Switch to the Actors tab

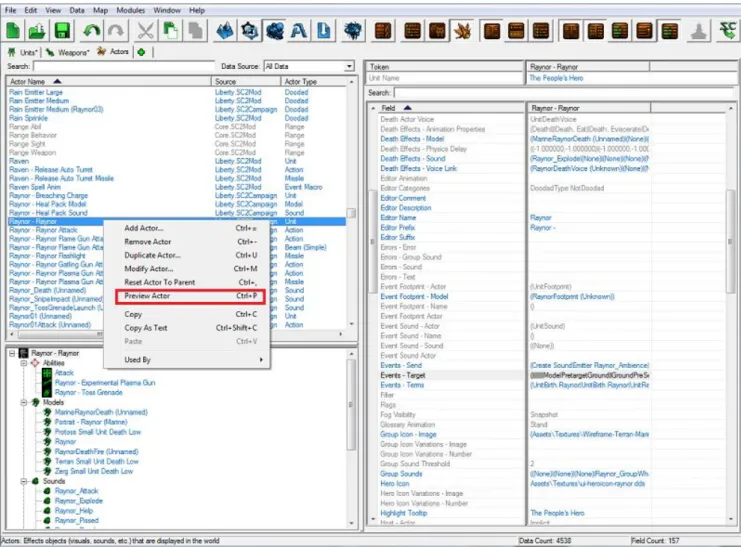113,52
